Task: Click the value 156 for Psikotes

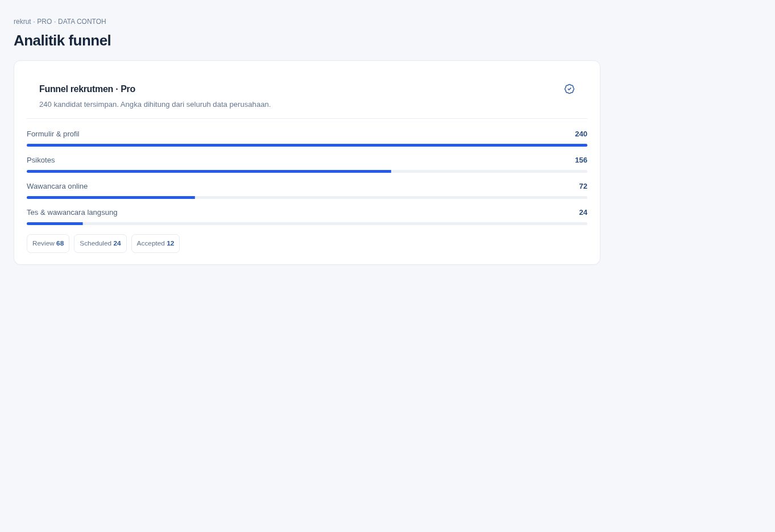Action: click(x=581, y=160)
